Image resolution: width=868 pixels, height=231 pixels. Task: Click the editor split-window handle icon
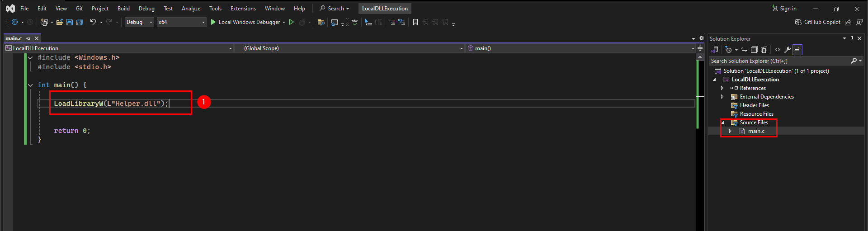click(700, 48)
